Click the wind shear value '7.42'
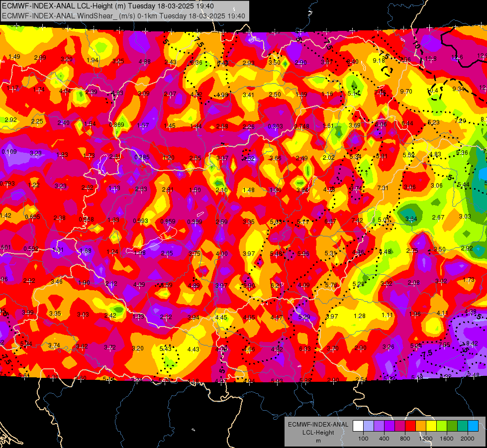 pyautogui.click(x=357, y=220)
